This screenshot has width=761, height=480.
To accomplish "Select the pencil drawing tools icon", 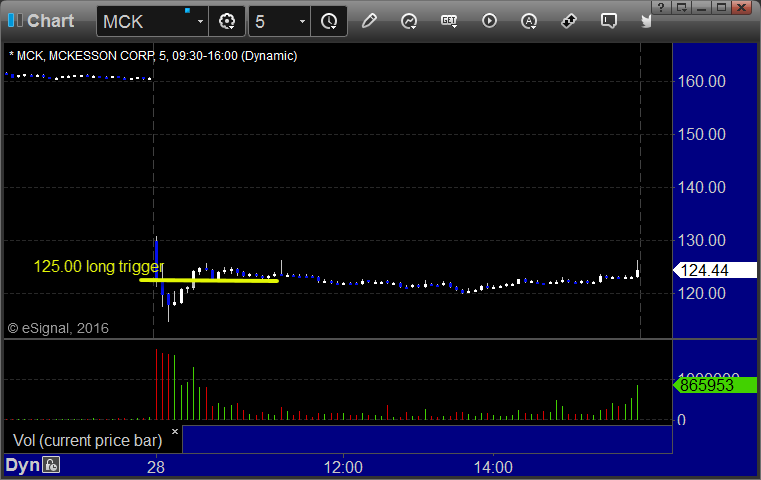I will point(369,21).
